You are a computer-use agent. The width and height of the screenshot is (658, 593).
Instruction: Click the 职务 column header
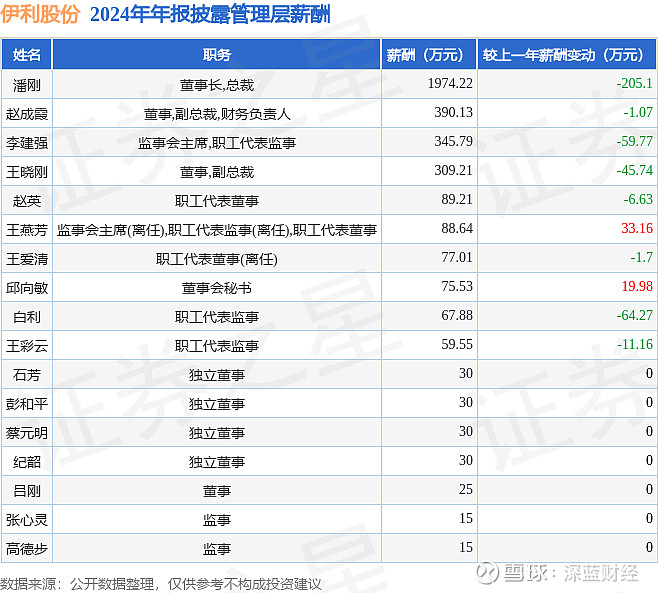pos(217,55)
